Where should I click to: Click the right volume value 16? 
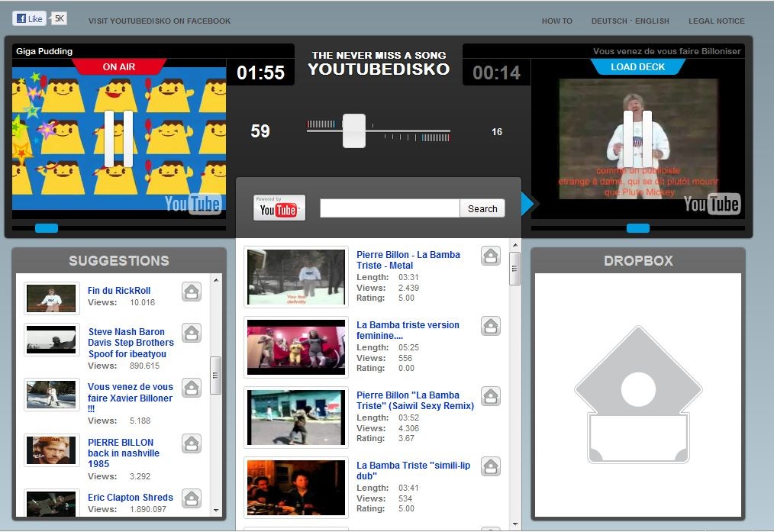(x=497, y=132)
